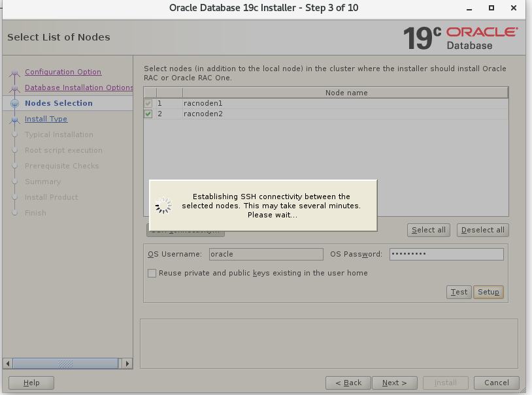532x395 pixels.
Task: Click the row number 2 cell
Action: click(x=169, y=114)
